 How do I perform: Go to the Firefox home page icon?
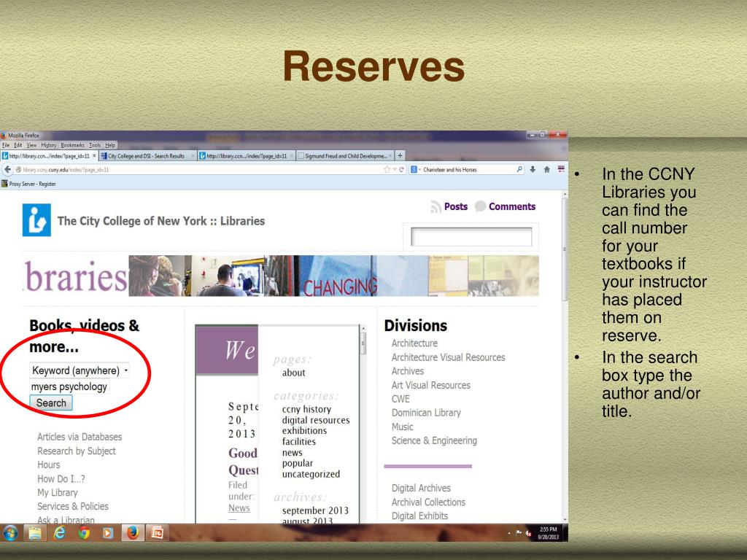coord(547,169)
